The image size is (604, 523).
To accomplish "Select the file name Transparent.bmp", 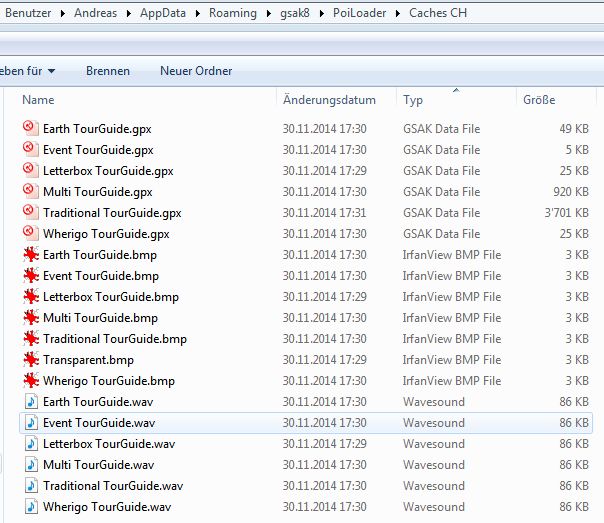I will point(88,360).
